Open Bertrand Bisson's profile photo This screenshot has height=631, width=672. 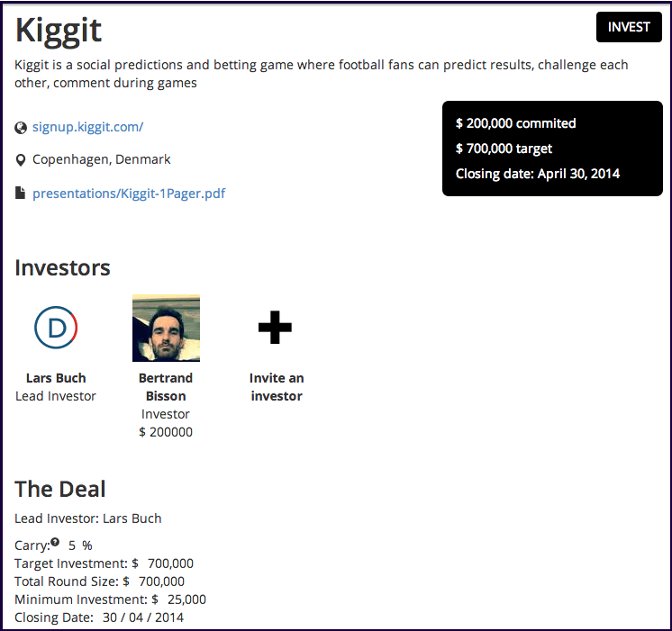[x=166, y=329]
